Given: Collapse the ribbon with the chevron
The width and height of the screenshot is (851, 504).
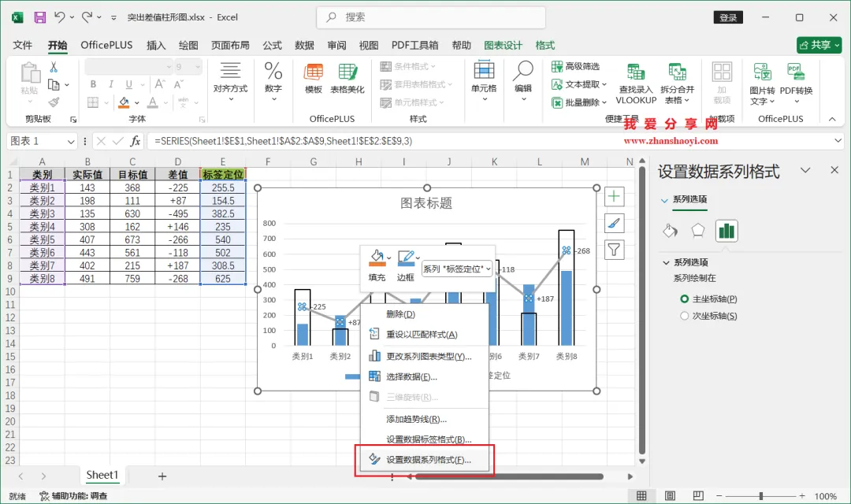Looking at the screenshot, I should click(832, 119).
